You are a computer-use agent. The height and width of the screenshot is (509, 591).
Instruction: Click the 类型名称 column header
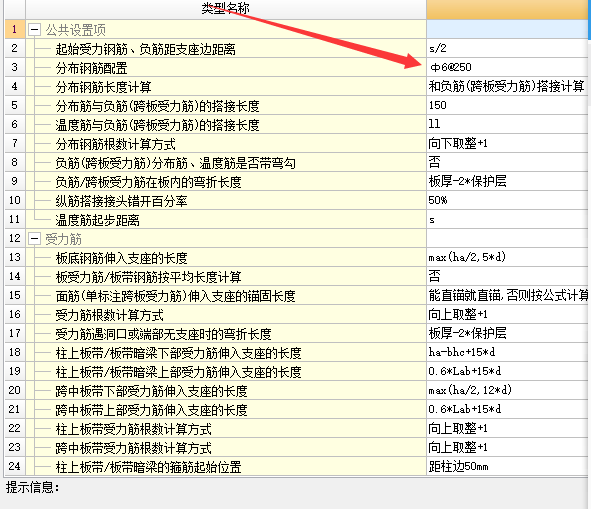point(226,9)
